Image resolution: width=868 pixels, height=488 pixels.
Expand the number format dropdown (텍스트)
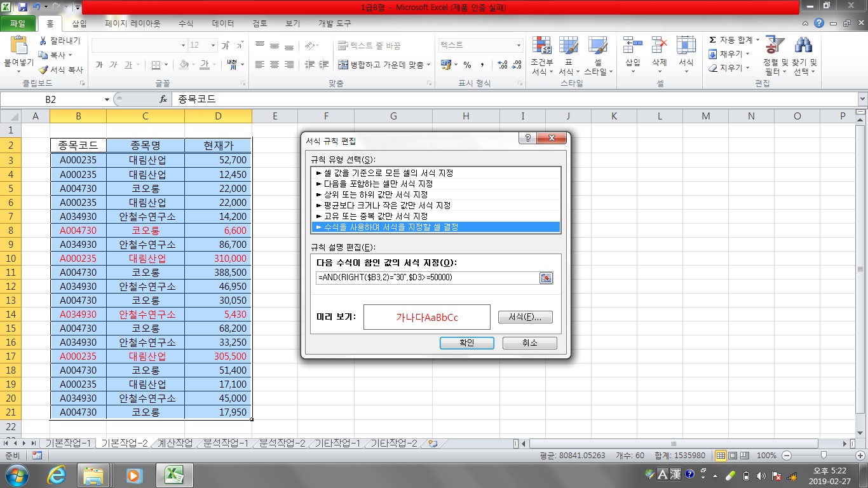pyautogui.click(x=519, y=46)
